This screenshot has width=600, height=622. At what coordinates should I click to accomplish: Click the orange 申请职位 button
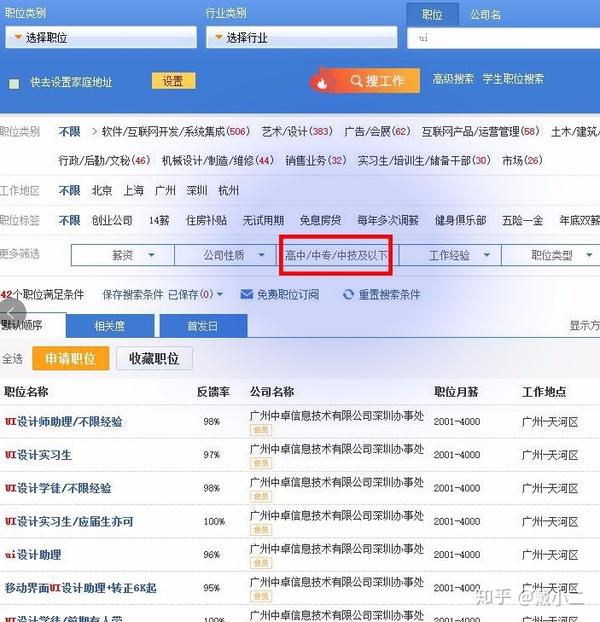click(71, 358)
